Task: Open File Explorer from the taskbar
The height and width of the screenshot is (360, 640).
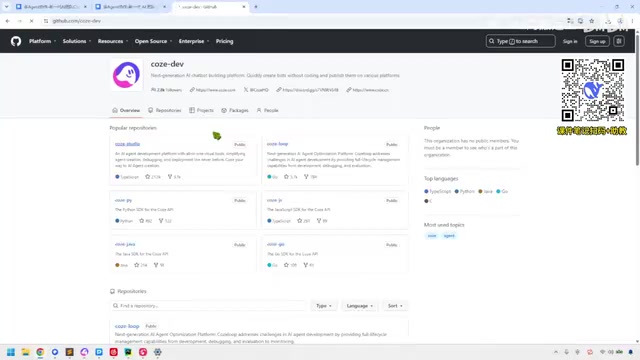Action: [25, 352]
